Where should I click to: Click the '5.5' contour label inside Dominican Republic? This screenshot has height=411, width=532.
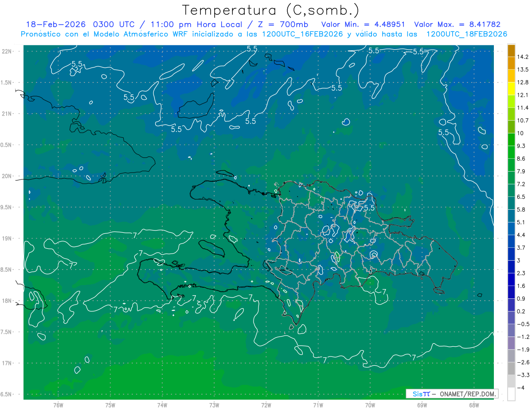click(369, 207)
